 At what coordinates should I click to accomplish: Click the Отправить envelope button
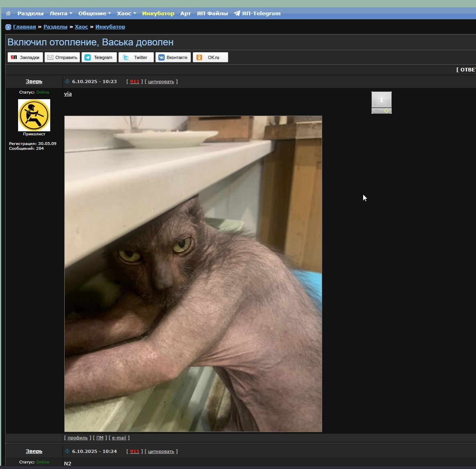pyautogui.click(x=62, y=57)
